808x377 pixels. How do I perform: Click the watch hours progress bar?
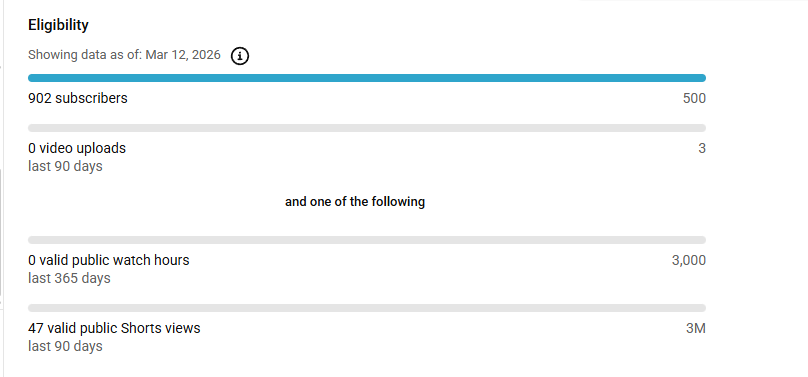[367, 240]
